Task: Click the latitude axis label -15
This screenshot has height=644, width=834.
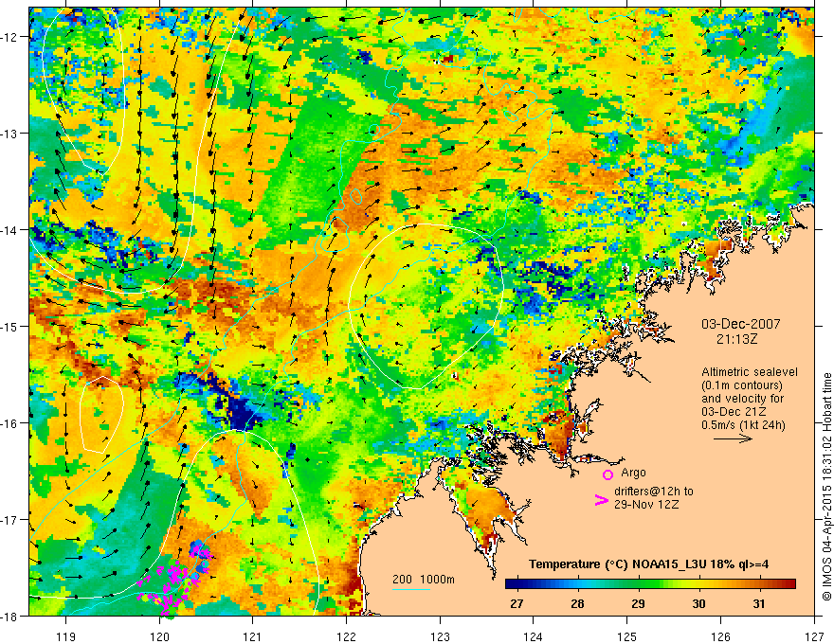Action: (10, 327)
